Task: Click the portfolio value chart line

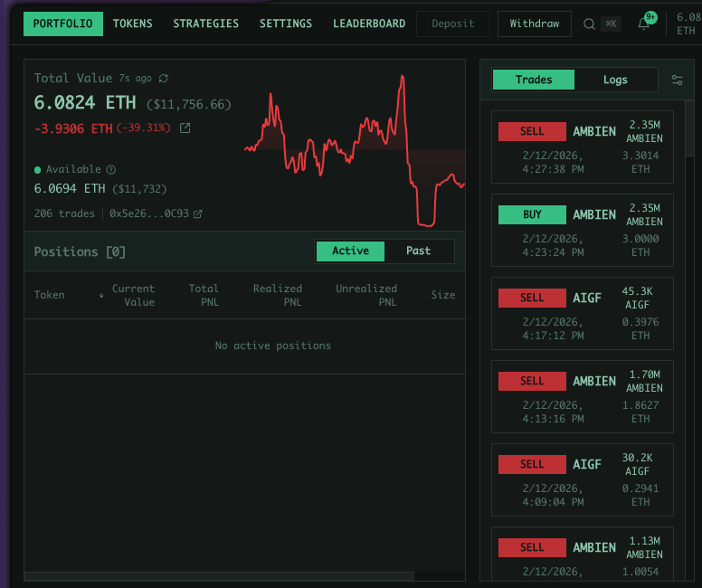Action: click(x=355, y=151)
